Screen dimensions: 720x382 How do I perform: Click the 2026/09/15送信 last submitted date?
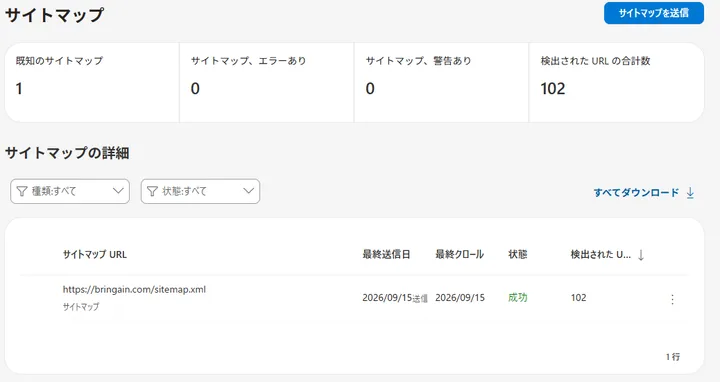click(x=395, y=298)
